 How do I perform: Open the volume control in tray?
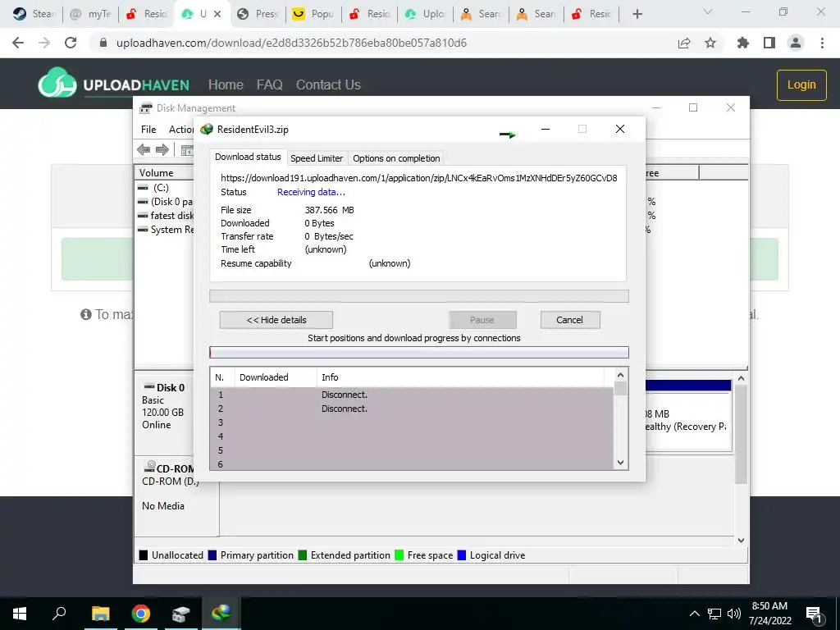734,614
